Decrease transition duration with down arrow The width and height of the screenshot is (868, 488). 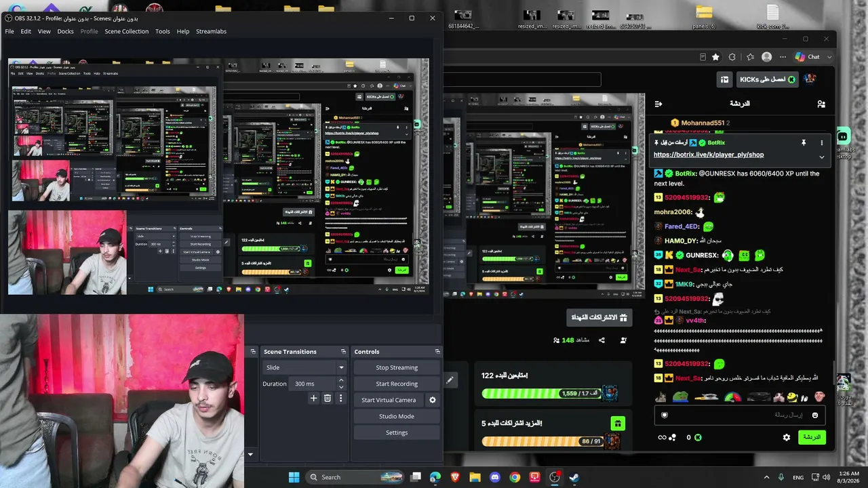tap(341, 386)
